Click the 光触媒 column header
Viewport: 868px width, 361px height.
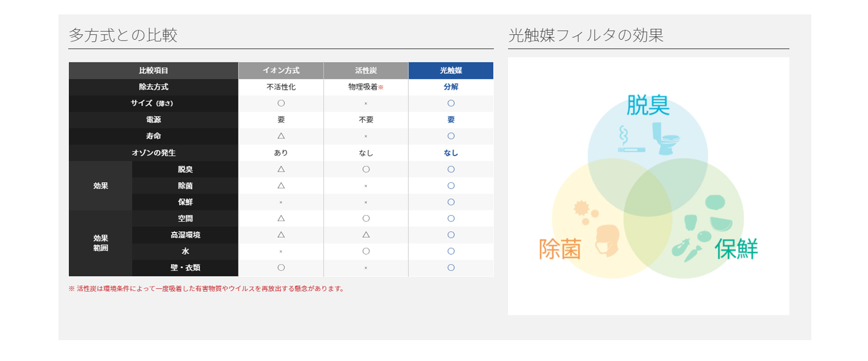451,71
